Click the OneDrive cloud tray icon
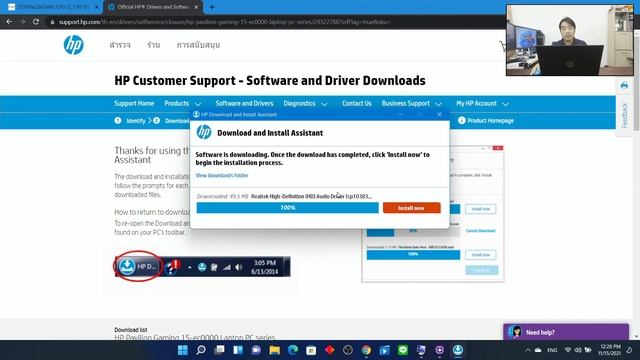 [538, 350]
